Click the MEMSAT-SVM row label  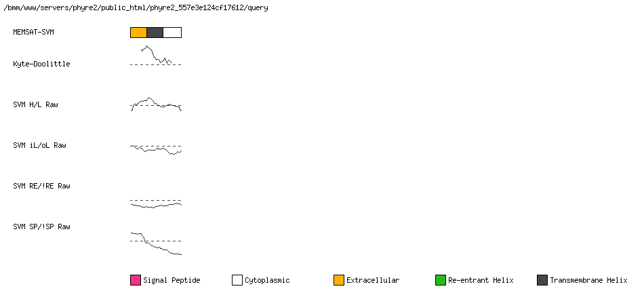pos(33,32)
